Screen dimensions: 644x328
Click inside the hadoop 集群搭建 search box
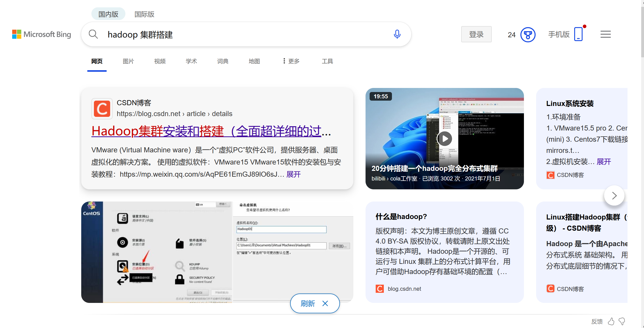(x=246, y=34)
